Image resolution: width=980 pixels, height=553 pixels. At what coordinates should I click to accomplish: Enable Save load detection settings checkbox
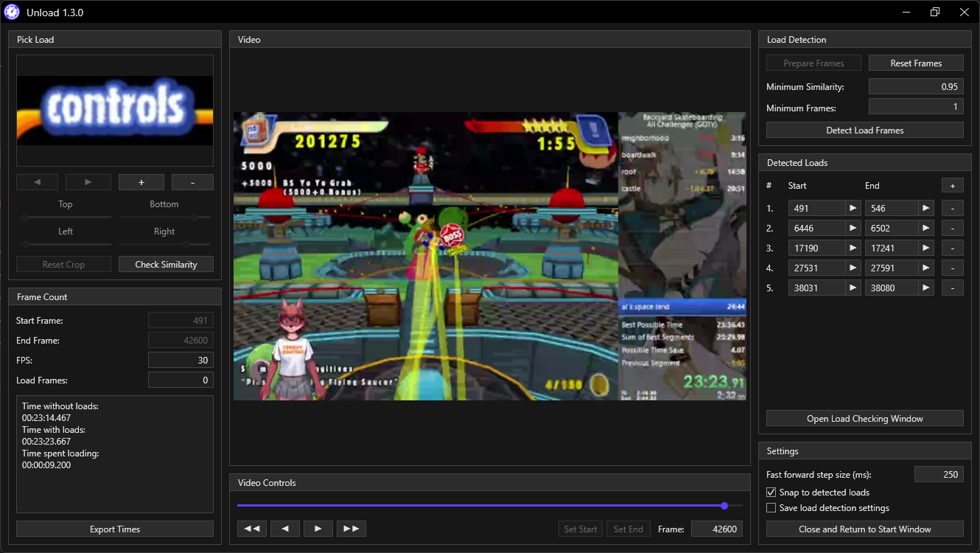click(x=771, y=508)
